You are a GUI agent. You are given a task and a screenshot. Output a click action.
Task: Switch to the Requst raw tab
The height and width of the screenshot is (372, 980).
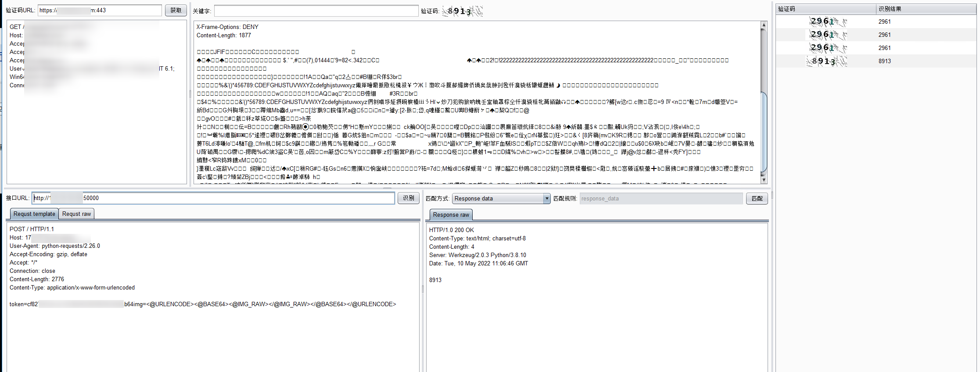click(x=76, y=214)
